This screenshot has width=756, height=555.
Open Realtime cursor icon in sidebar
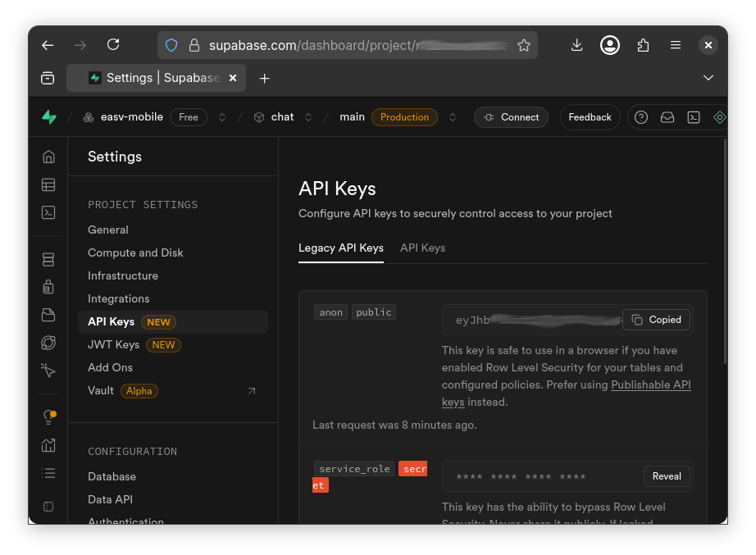(48, 371)
